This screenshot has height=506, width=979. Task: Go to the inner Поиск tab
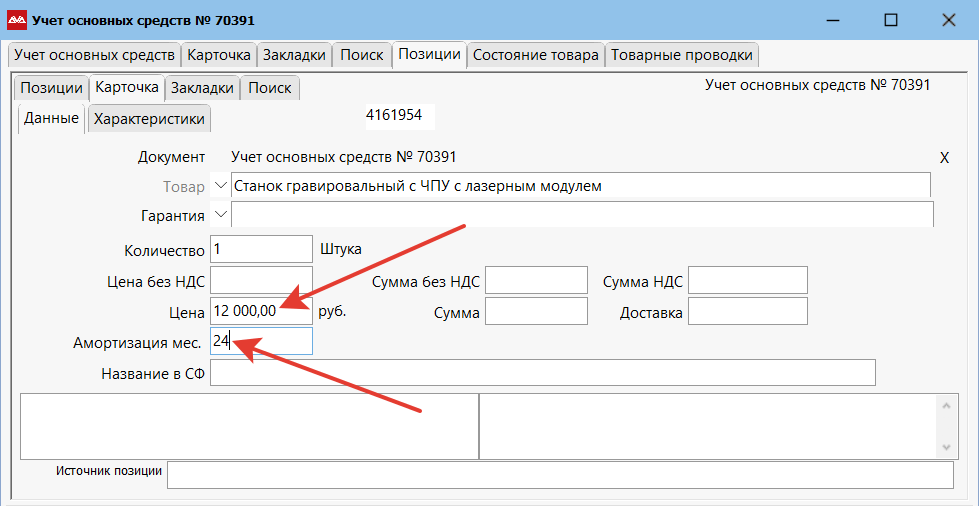click(270, 88)
